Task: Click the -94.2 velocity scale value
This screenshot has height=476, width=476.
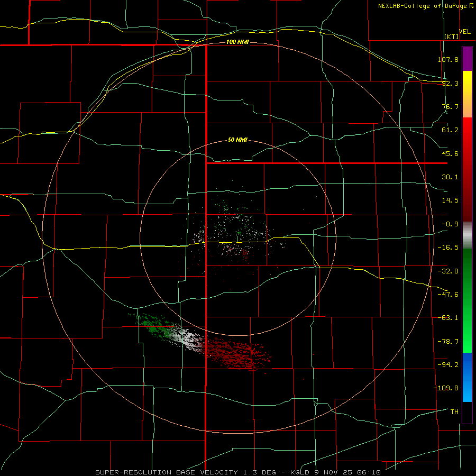Action: pos(448,365)
